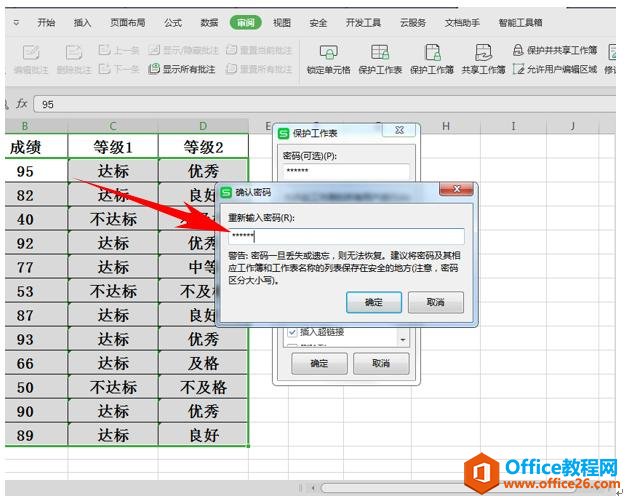Click 显示/隐藏批注 in the ribbon
This screenshot has height=501, width=627.
pos(183,50)
